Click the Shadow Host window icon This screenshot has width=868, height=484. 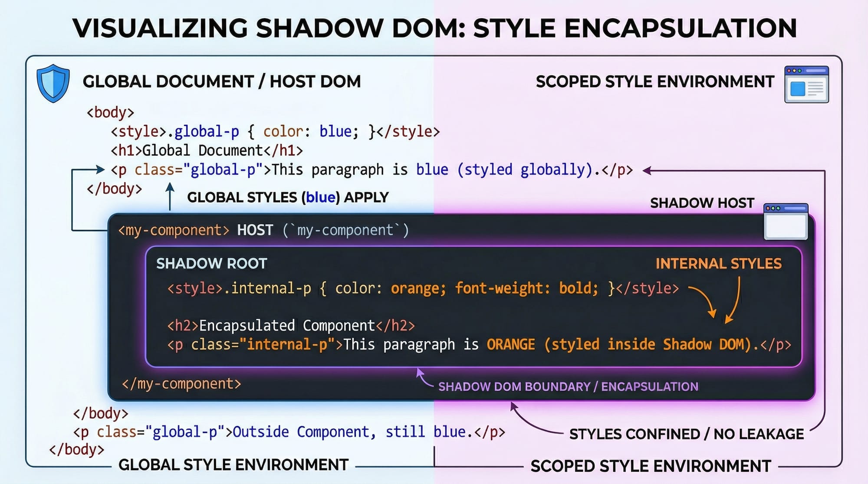pyautogui.click(x=786, y=222)
